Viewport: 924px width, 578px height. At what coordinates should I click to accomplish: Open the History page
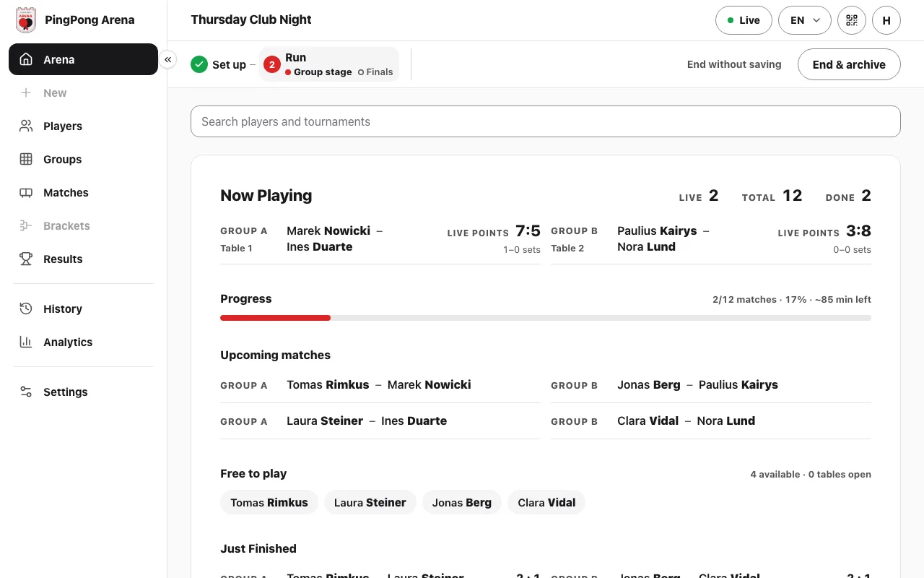pyautogui.click(x=83, y=309)
